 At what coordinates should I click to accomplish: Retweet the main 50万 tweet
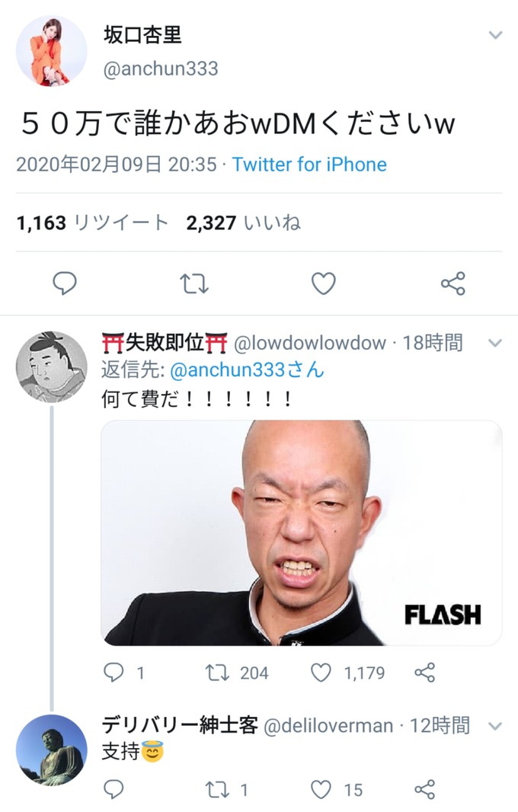coord(193,284)
